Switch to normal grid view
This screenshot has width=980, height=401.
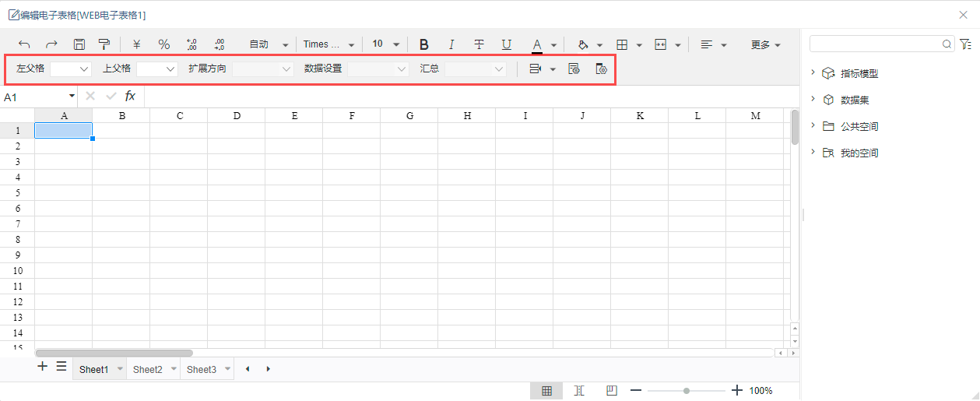pos(546,391)
